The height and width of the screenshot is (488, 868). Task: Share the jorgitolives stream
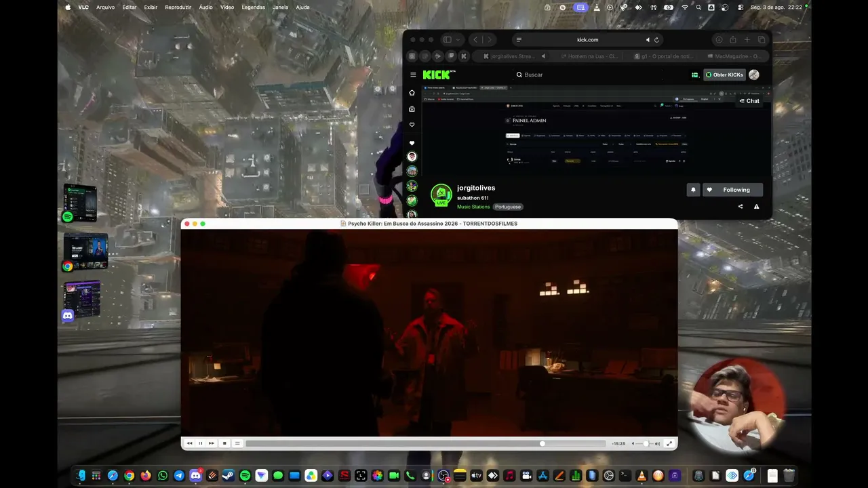pyautogui.click(x=741, y=207)
